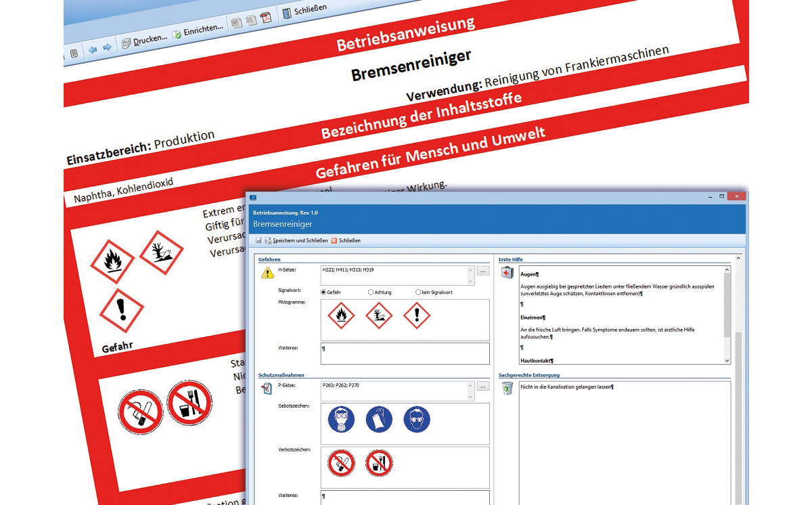Image resolution: width=812 pixels, height=505 pixels.
Task: Click the Weiteres field under Verbotszeichen
Action: [x=405, y=498]
